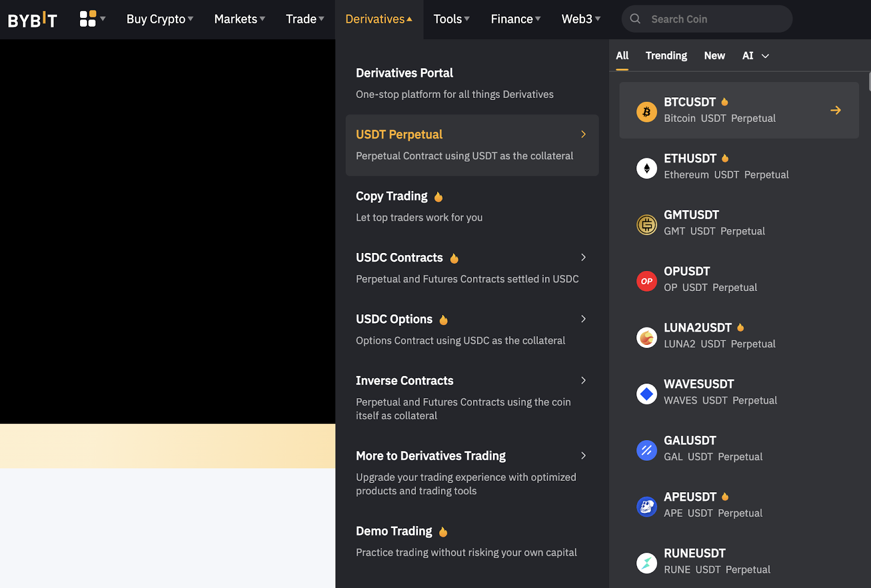Focus the Search Coin input field
This screenshot has height=588, width=871.
coord(707,19)
